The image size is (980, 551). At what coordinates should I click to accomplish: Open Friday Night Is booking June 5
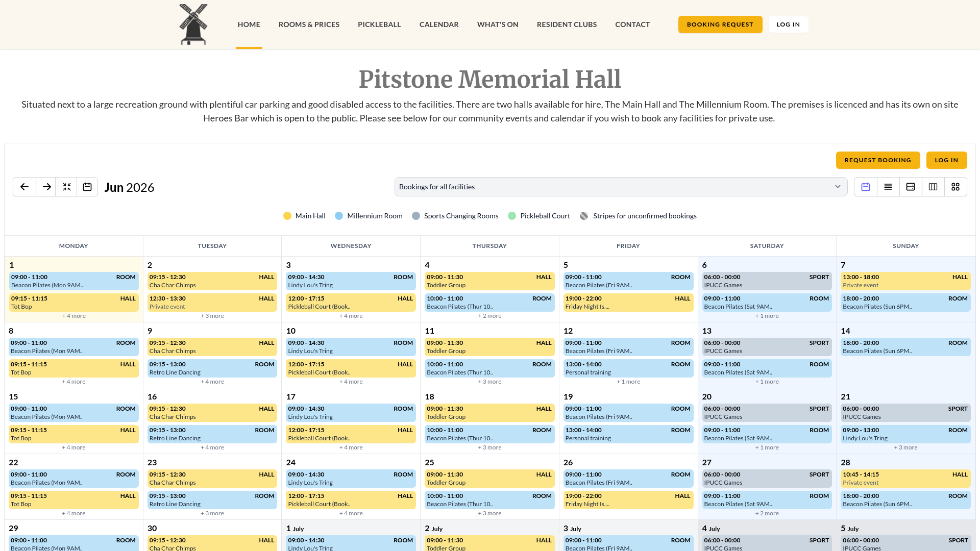tap(628, 303)
